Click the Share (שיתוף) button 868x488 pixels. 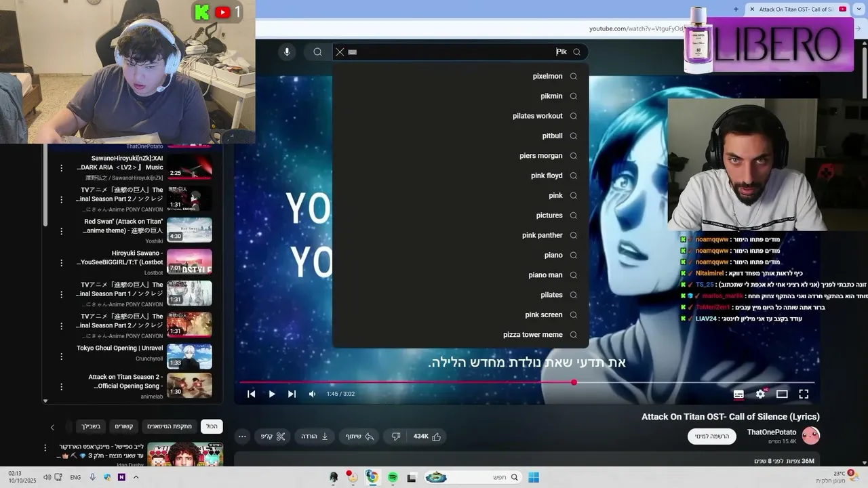pos(360,436)
